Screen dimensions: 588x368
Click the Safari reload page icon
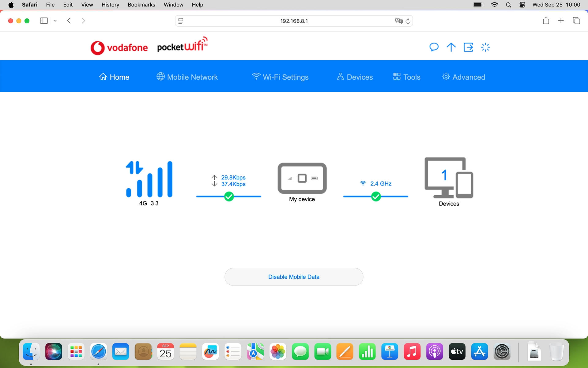(408, 21)
